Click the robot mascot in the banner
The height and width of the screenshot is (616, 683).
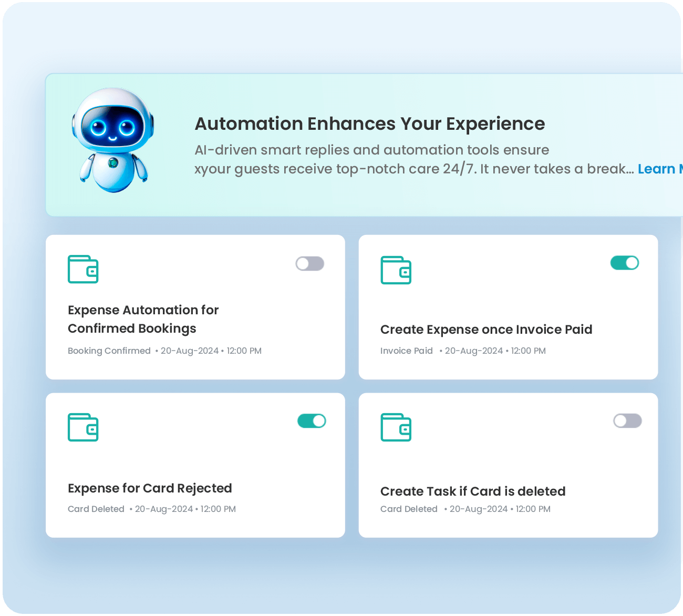[112, 140]
